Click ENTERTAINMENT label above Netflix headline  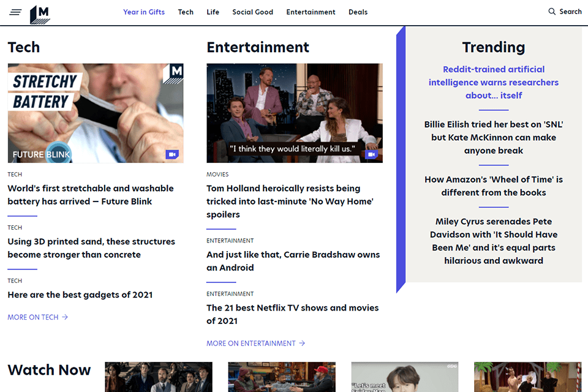point(230,294)
